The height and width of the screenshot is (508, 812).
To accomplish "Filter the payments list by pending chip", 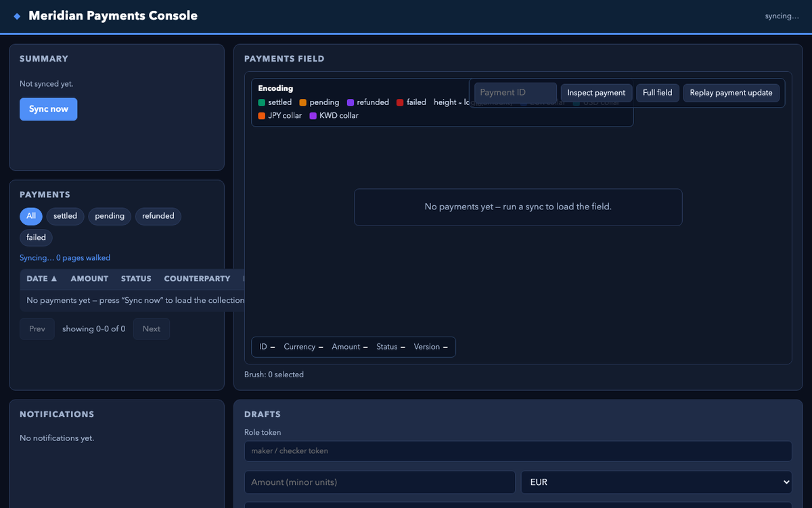I will (x=110, y=216).
